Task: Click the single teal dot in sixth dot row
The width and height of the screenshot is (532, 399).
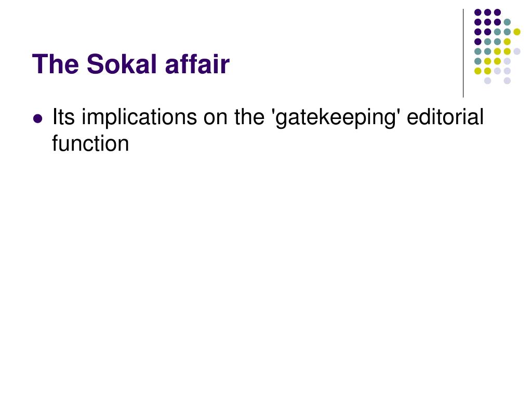Action: click(x=478, y=61)
